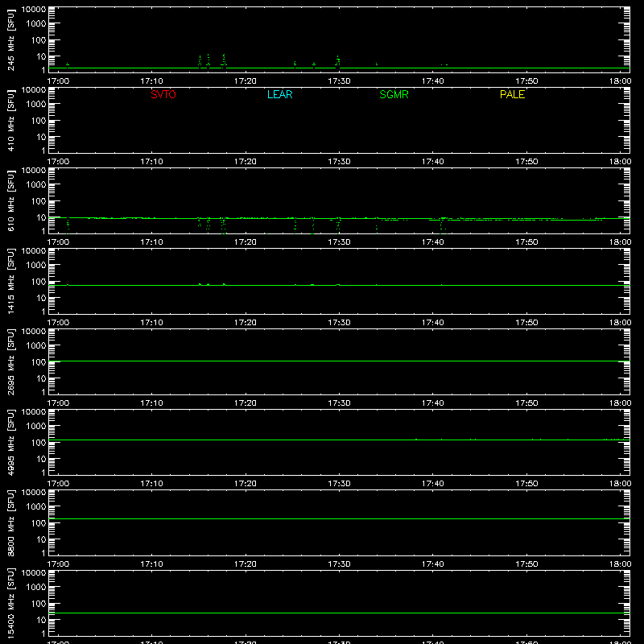The width and height of the screenshot is (644, 644).
Task: Click the red SVTO station label
Action: [x=163, y=94]
